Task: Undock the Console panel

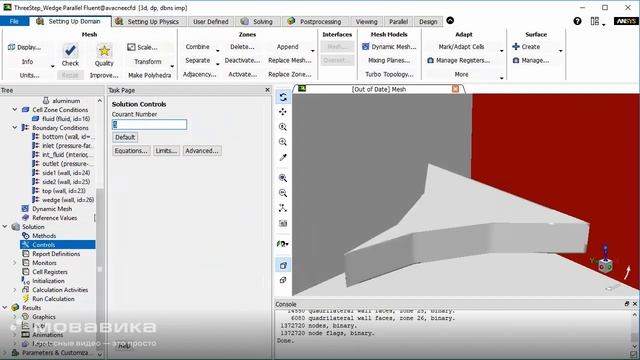Action: [627, 304]
